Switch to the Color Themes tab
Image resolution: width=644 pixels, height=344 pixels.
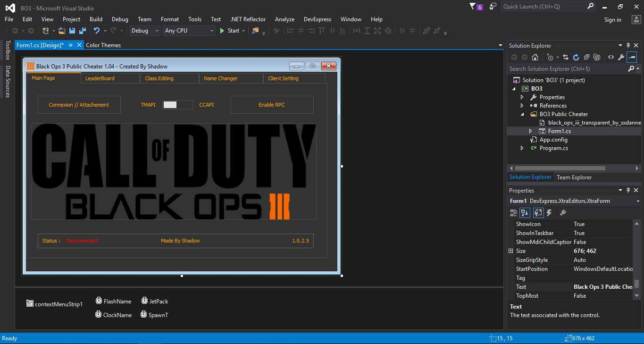[x=103, y=45]
